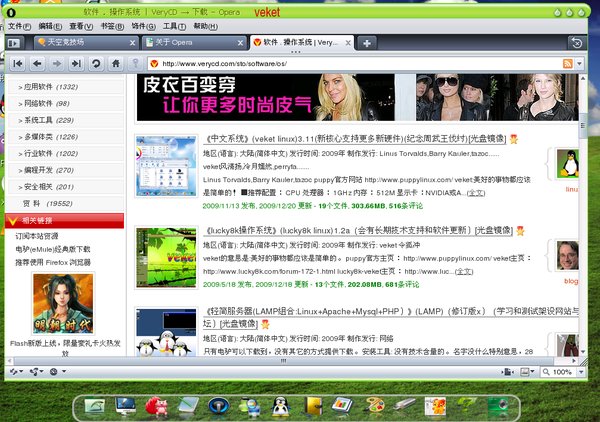The height and width of the screenshot is (422, 600).
Task: Open the address bar history dropdown
Action: pyautogui.click(x=580, y=64)
